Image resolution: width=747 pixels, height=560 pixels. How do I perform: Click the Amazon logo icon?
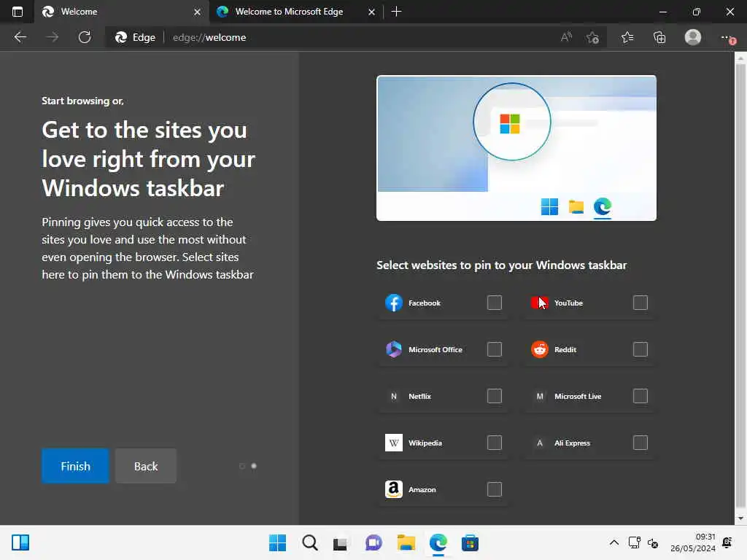point(393,489)
